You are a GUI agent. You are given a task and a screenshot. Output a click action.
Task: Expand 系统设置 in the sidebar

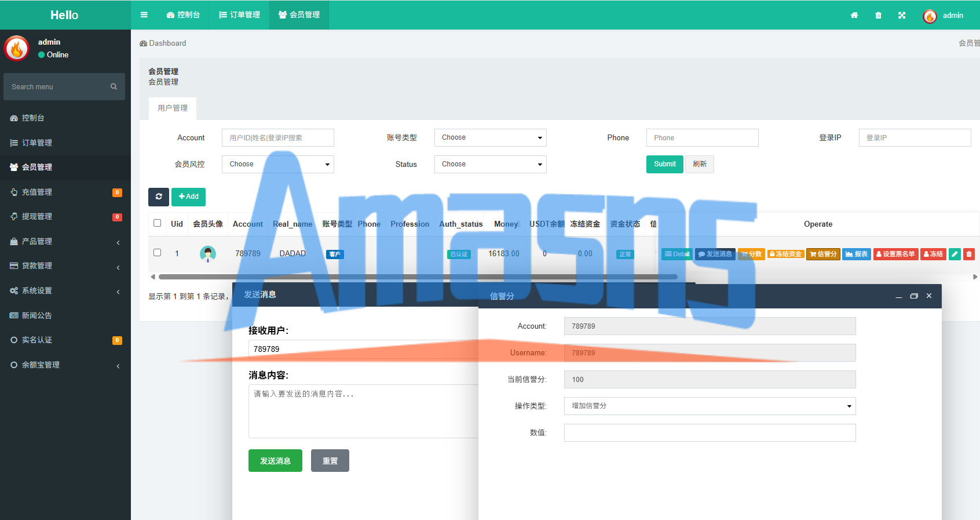65,290
